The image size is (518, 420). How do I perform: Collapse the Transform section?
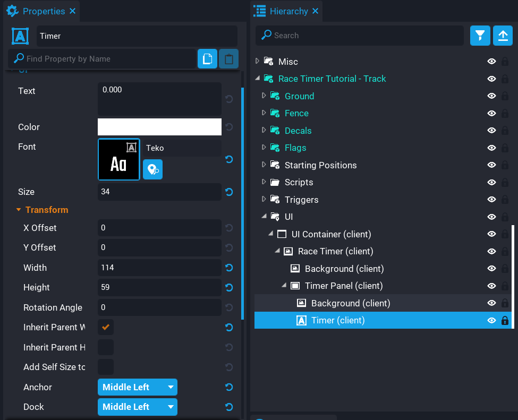point(19,210)
